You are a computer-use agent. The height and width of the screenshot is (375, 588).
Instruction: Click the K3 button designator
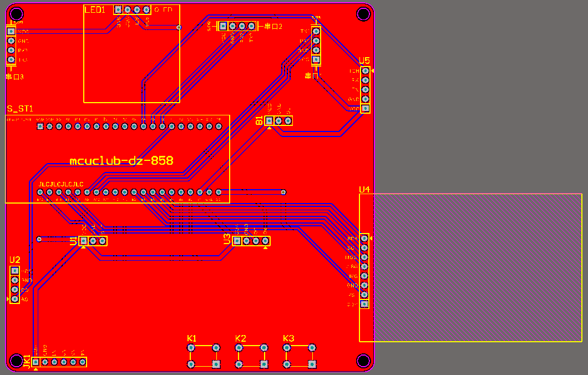coord(288,338)
